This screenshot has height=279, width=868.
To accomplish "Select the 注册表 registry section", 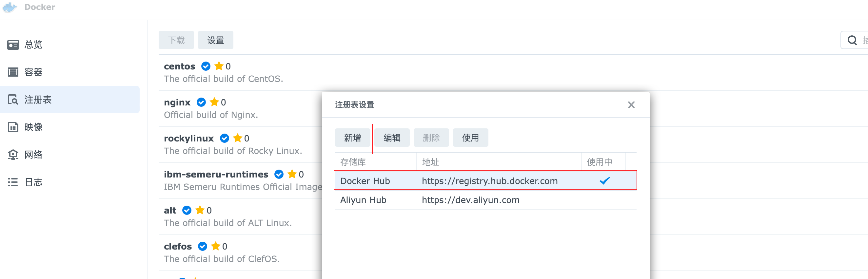I will coord(70,100).
